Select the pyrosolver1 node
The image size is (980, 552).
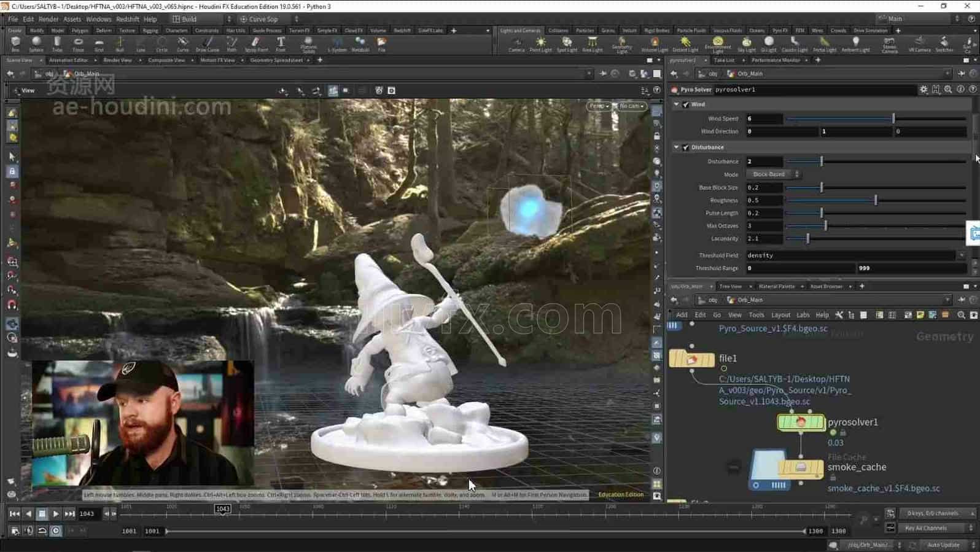[x=801, y=422]
